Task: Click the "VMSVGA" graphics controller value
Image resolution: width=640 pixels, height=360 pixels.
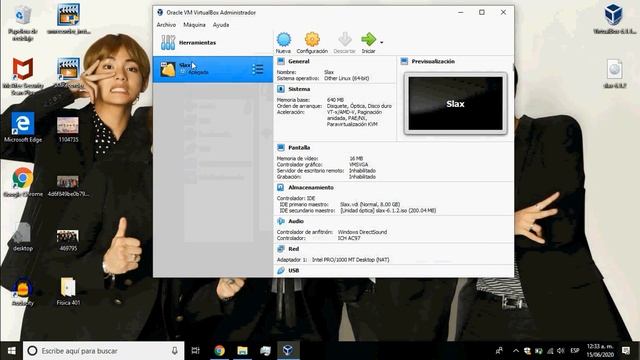Action: tap(358, 164)
